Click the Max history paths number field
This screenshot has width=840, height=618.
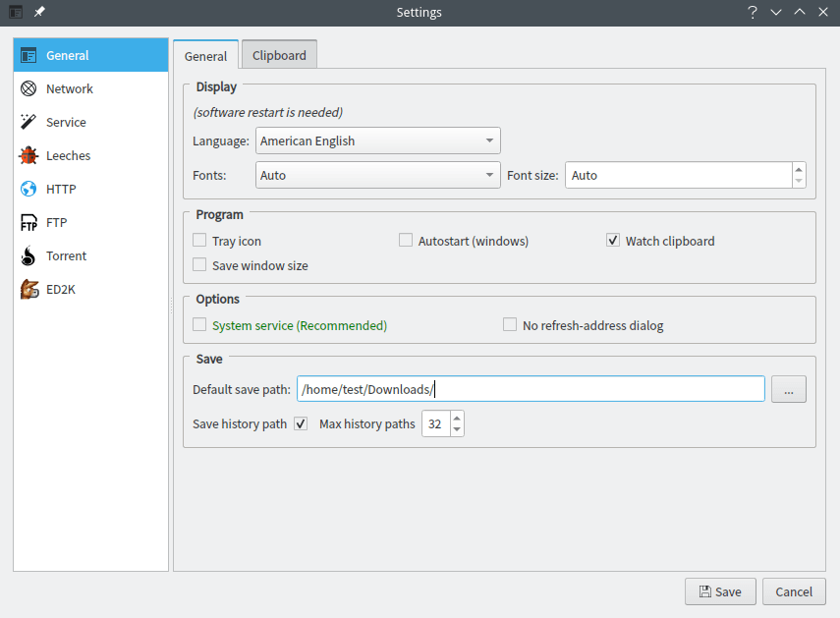pos(435,423)
